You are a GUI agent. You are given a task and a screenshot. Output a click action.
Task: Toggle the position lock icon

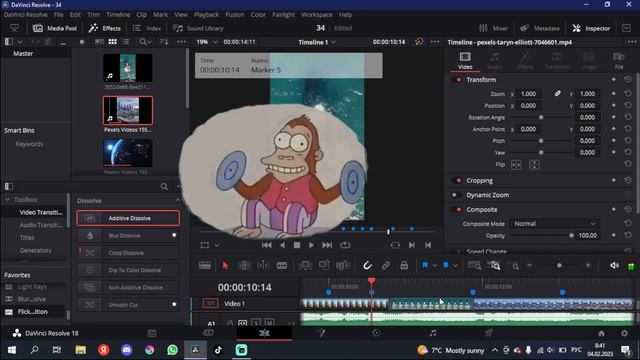(404, 266)
